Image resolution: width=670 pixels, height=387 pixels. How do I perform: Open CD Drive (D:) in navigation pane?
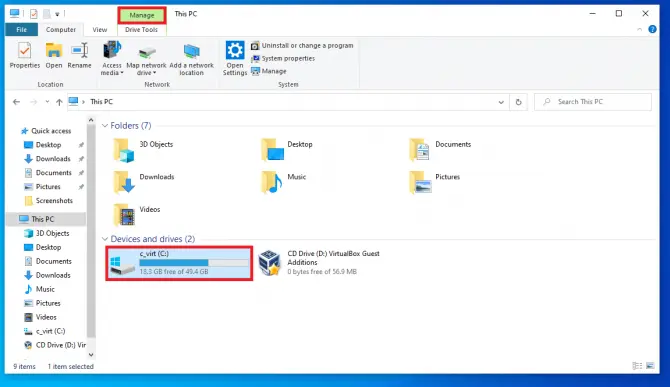(x=60, y=345)
